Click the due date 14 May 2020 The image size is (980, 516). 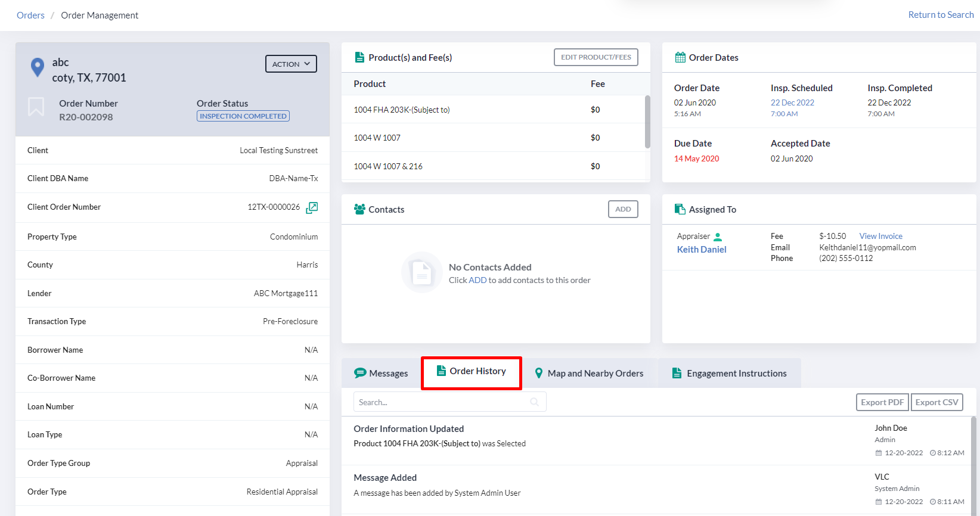[x=696, y=158]
